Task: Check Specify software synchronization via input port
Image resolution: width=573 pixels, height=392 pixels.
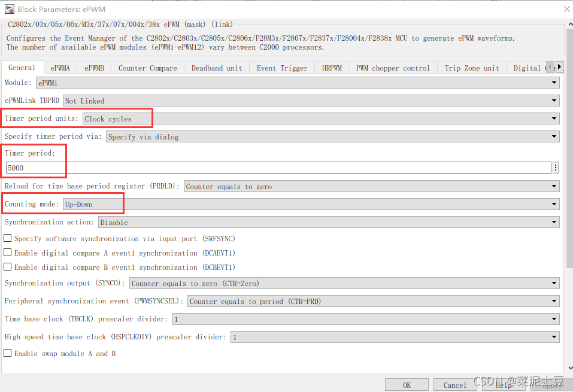Action: (x=7, y=238)
